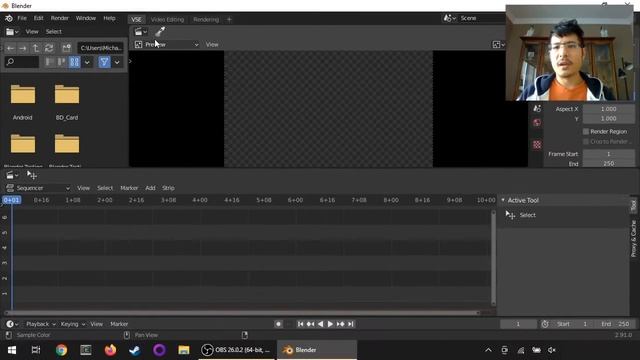Open sequencer editor type dropdown
Image resolution: width=640 pixels, height=360 pixels.
pyautogui.click(x=13, y=175)
